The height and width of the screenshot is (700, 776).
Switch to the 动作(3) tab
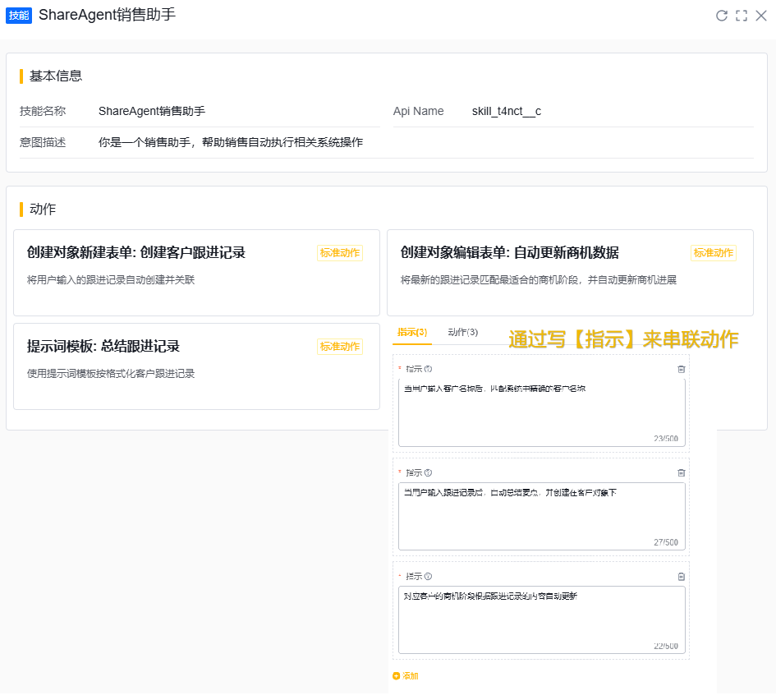click(x=463, y=332)
